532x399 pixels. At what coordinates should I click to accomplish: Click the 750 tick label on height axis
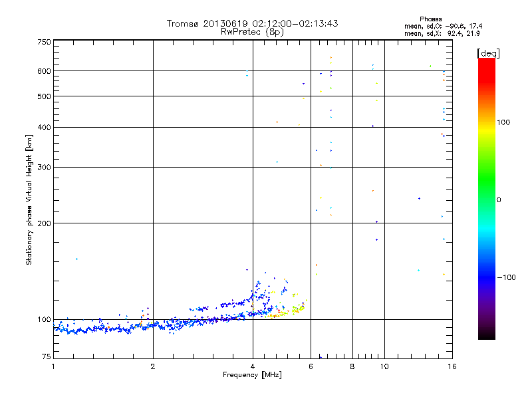coord(43,42)
